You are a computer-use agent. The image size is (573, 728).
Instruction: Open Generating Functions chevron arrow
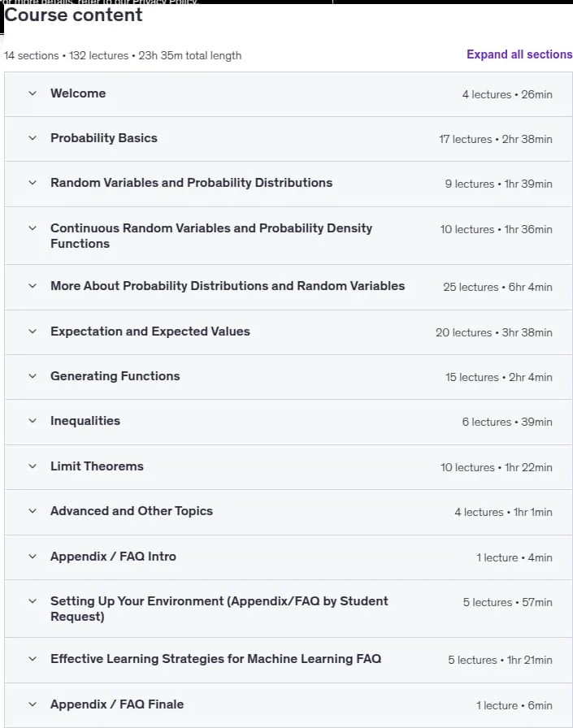[x=33, y=375]
